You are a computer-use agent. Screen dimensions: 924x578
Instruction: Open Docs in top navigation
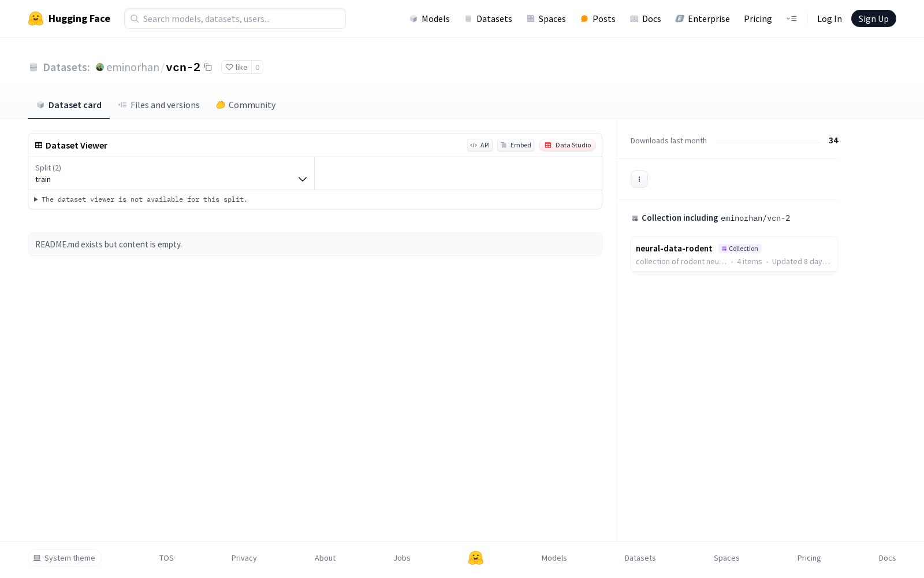tap(645, 18)
